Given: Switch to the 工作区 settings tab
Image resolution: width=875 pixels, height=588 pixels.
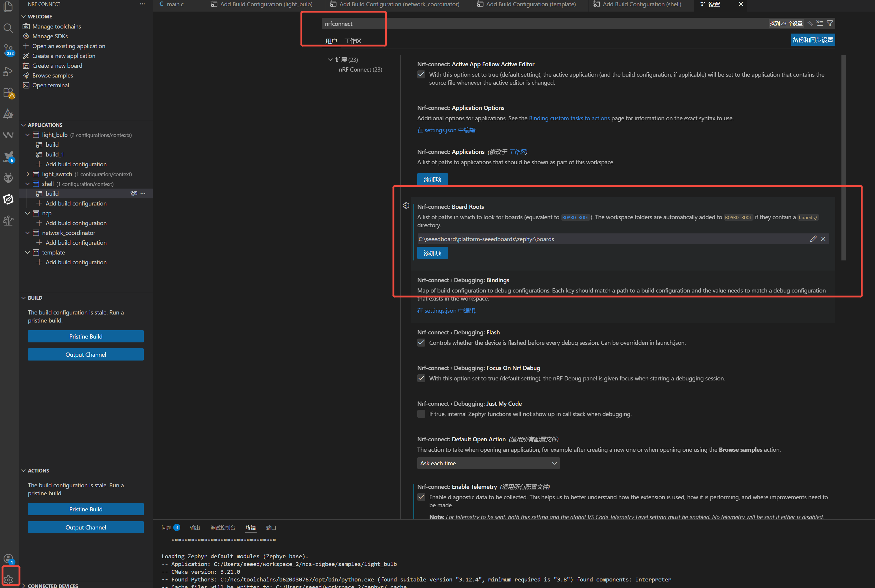Looking at the screenshot, I should pyautogui.click(x=353, y=41).
